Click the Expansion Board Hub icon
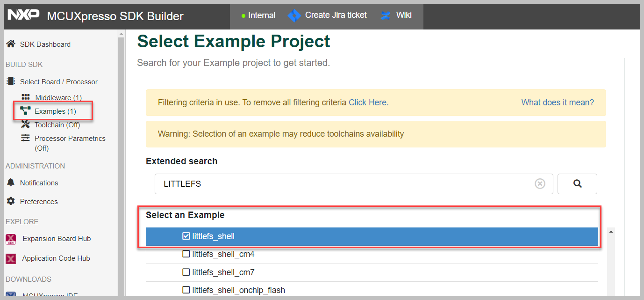This screenshot has height=300, width=644. click(11, 239)
